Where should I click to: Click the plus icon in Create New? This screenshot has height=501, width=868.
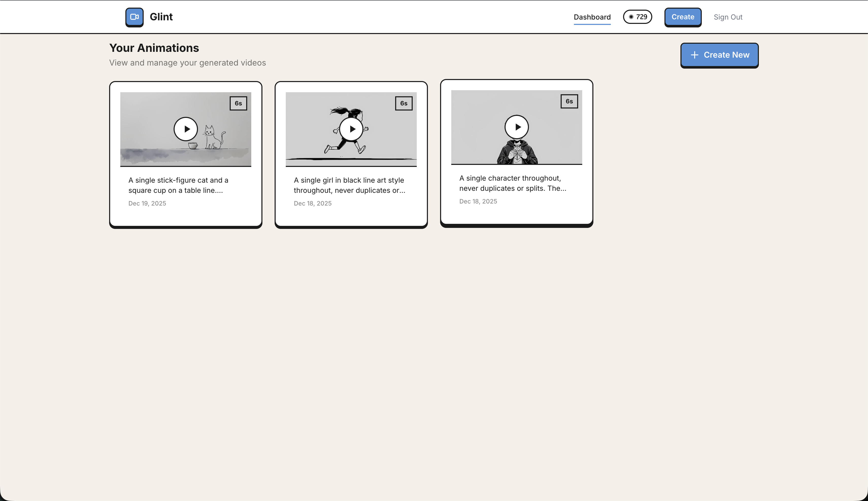click(x=694, y=55)
